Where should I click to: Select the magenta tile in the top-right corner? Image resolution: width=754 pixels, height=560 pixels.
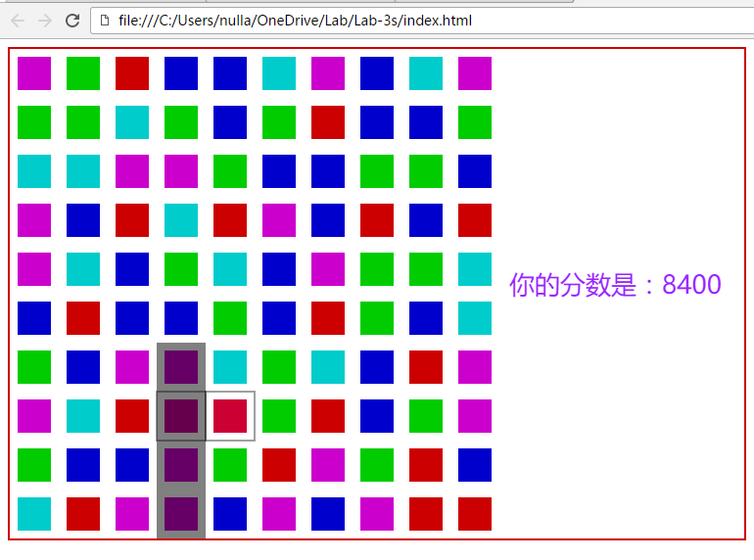click(475, 73)
